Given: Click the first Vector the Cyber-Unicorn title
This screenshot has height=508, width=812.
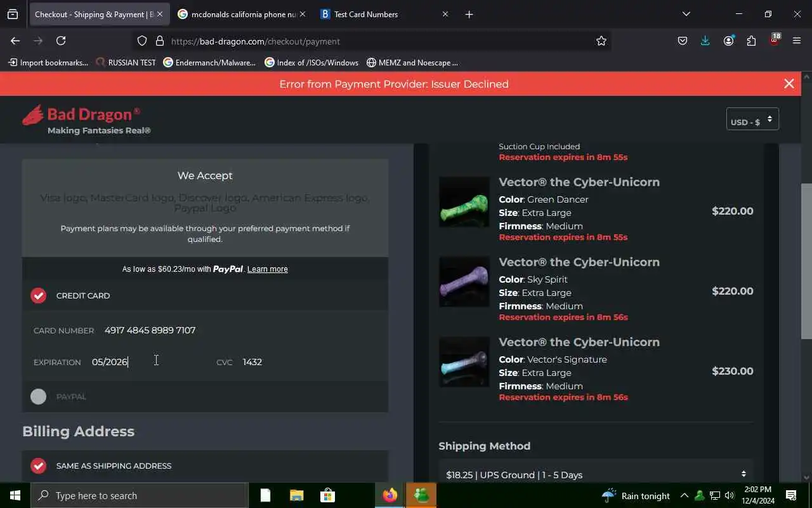Looking at the screenshot, I should click(x=579, y=182).
